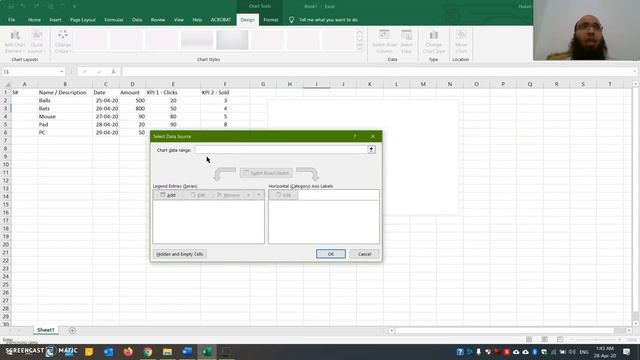Viewport: 640px width, 360px height.
Task: Open the Formulas tab
Action: (114, 20)
